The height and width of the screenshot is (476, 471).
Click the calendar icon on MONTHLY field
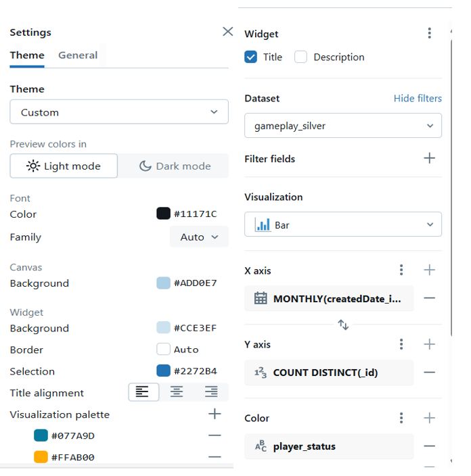(x=261, y=298)
